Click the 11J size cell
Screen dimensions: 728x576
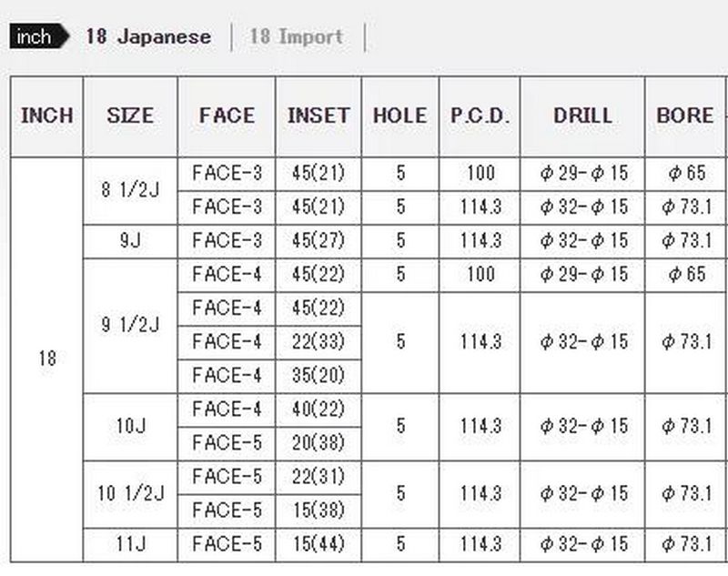(x=130, y=544)
